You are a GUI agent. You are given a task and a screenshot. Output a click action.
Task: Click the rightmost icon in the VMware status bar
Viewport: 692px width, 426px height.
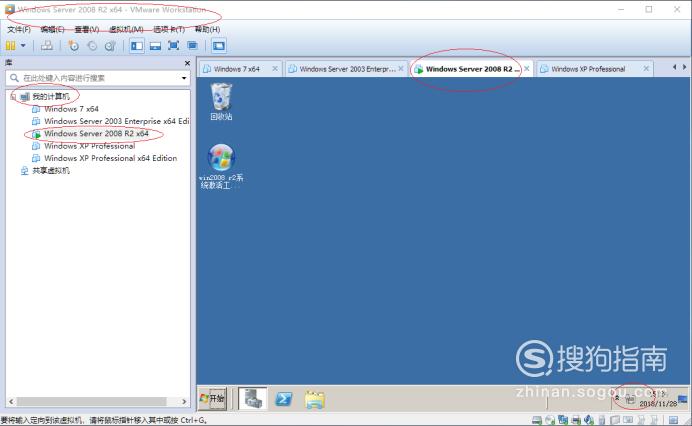point(673,420)
